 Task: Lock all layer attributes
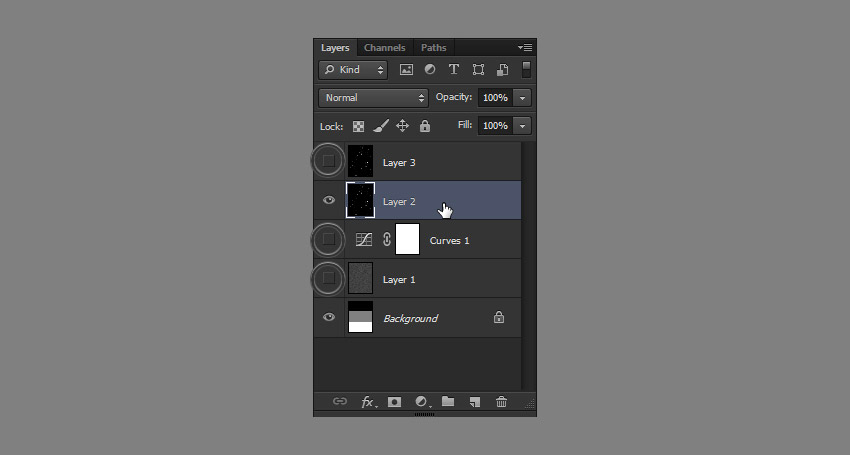425,126
